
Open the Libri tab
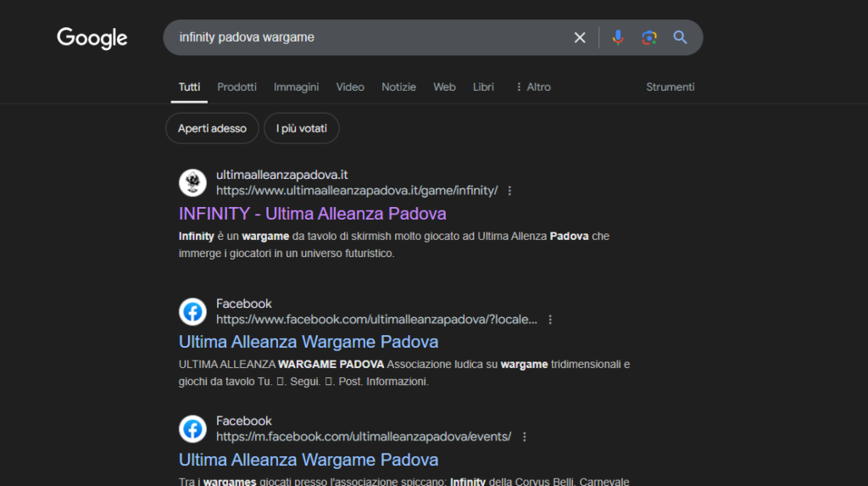(x=483, y=87)
